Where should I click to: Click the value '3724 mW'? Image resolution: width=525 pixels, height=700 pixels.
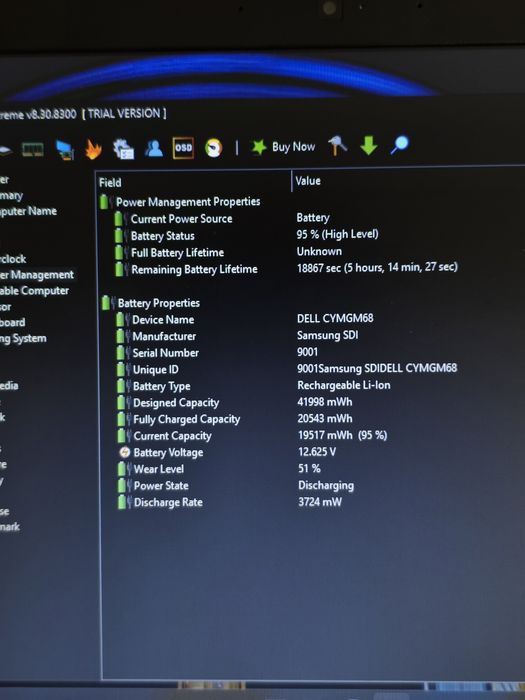[320, 502]
